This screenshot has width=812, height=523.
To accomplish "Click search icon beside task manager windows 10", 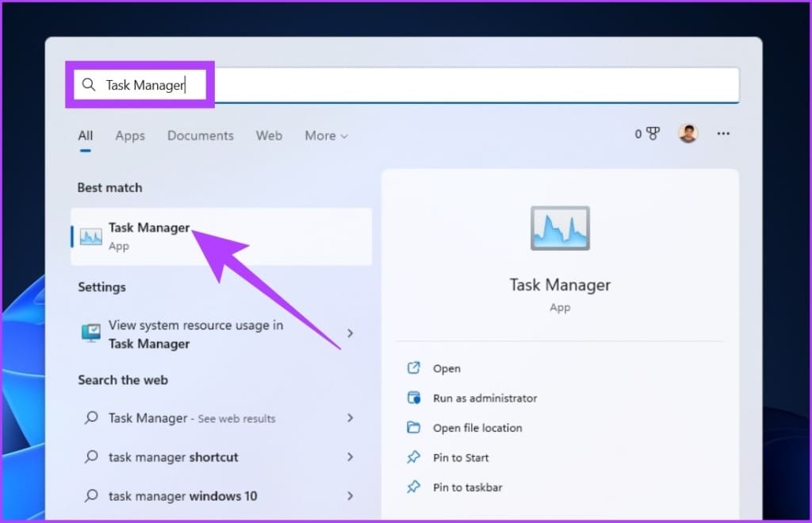I will pyautogui.click(x=91, y=495).
